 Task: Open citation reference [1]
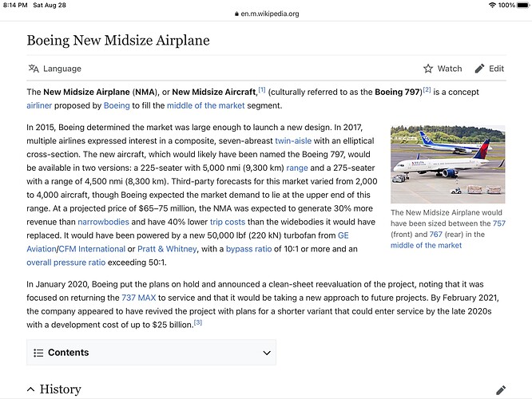pos(262,90)
